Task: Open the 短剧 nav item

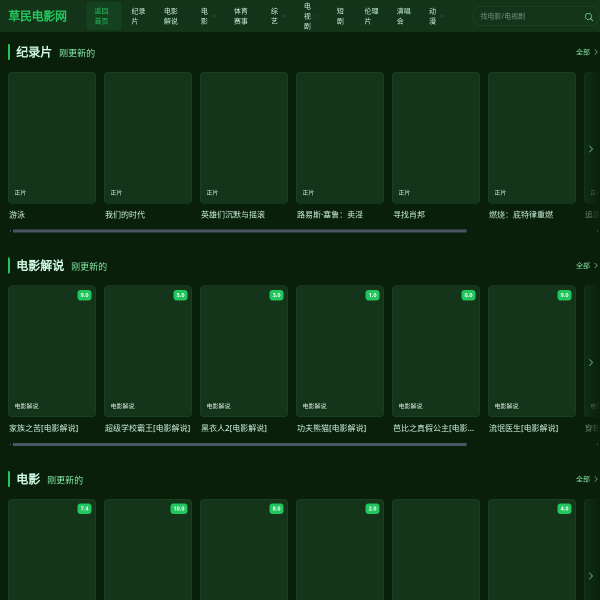Action: pyautogui.click(x=340, y=16)
